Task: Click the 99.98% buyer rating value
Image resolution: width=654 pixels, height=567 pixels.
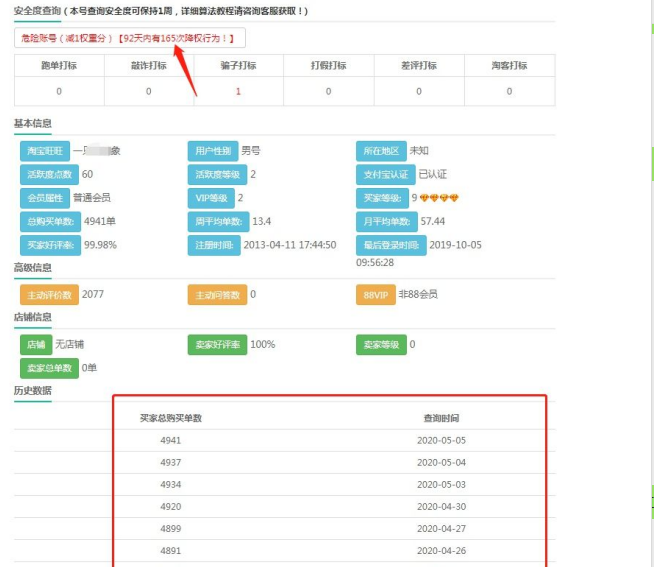Action: click(x=100, y=245)
